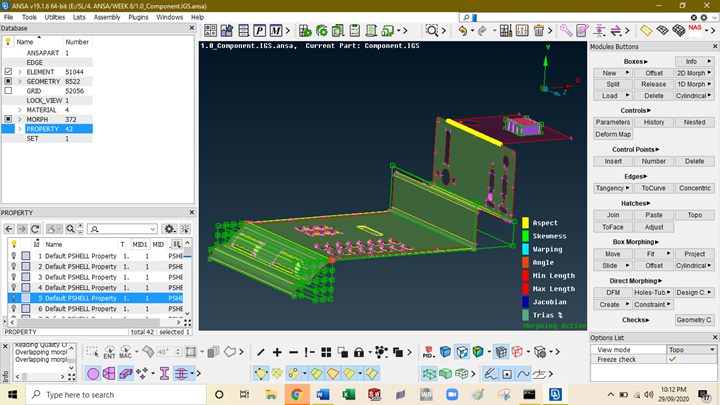Click the search magnifier in PROPERTY toolbar
Image resolution: width=720 pixels, height=405 pixels.
tap(70, 229)
